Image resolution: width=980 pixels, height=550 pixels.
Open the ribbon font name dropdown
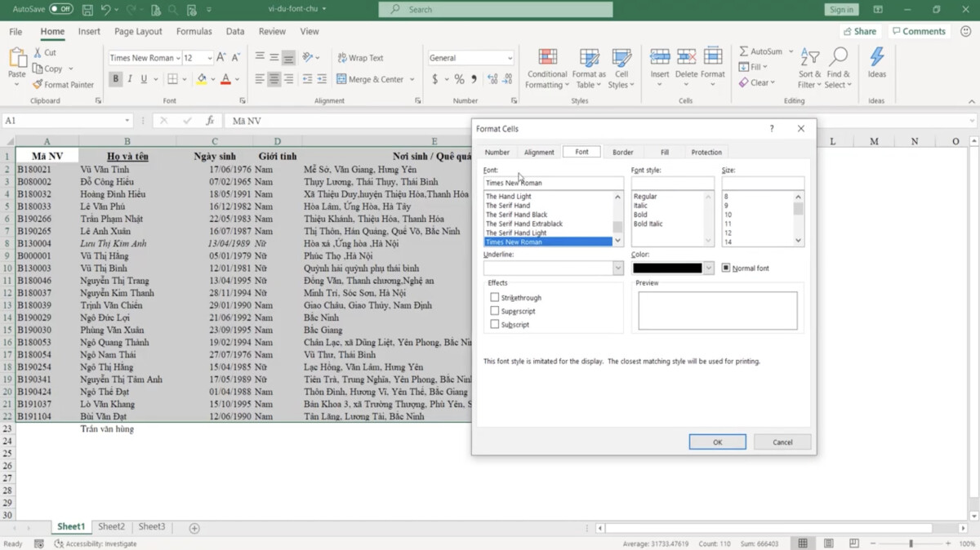179,58
